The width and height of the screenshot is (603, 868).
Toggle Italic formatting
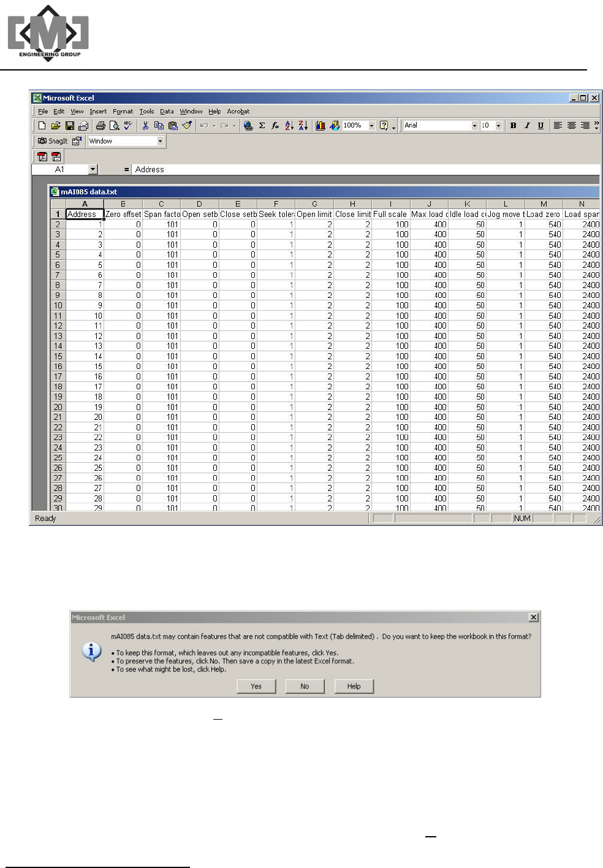click(x=527, y=126)
